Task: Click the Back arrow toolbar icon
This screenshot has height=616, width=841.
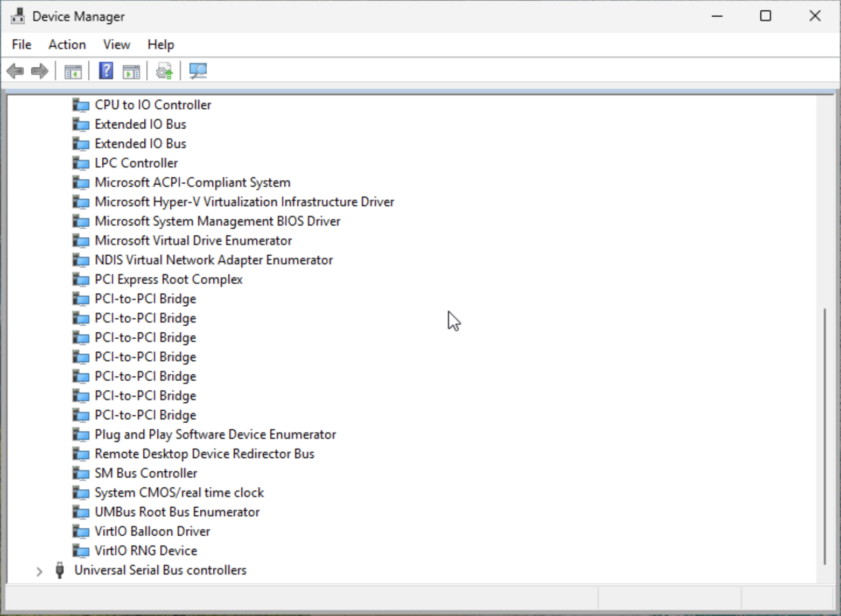Action: [15, 71]
